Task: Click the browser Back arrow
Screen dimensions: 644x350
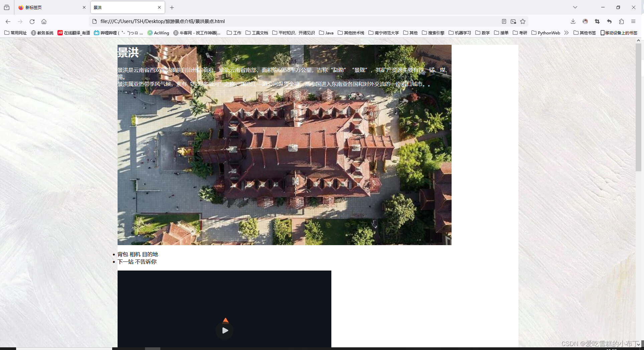Action: coord(8,21)
